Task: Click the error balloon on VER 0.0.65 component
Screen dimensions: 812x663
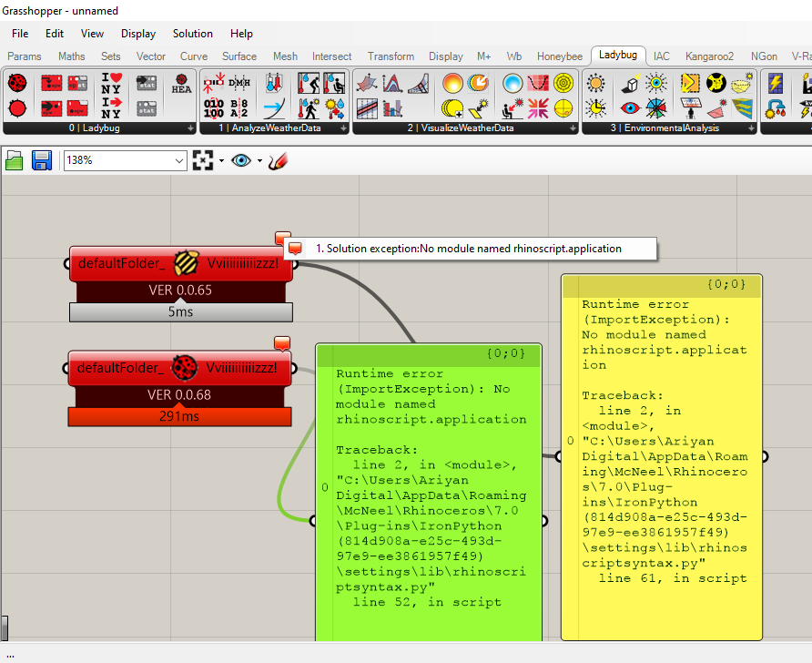Action: tap(282, 238)
